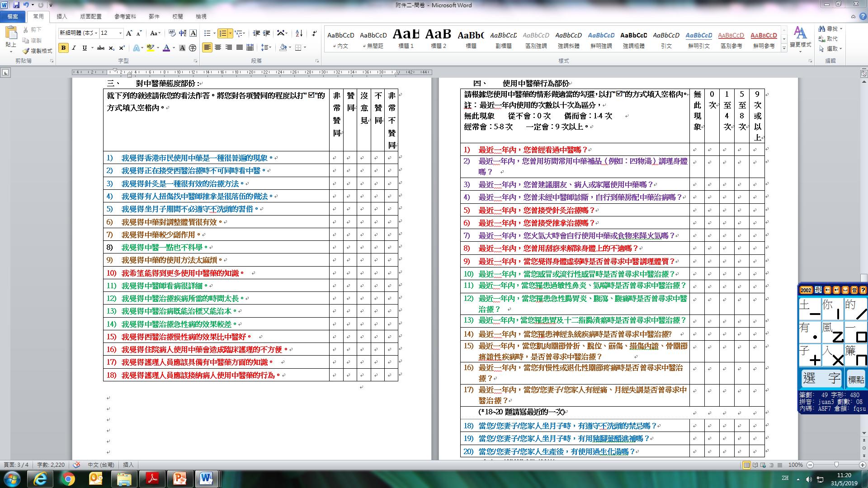Center-align the paragraph text
The image size is (868, 488).
[x=218, y=47]
